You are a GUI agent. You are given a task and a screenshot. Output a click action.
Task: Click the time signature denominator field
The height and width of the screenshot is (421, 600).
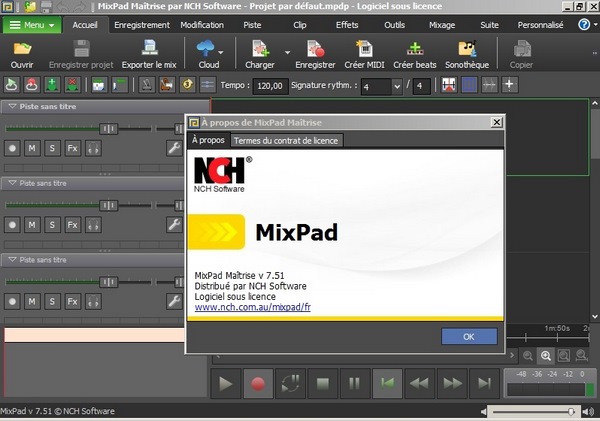(x=421, y=86)
